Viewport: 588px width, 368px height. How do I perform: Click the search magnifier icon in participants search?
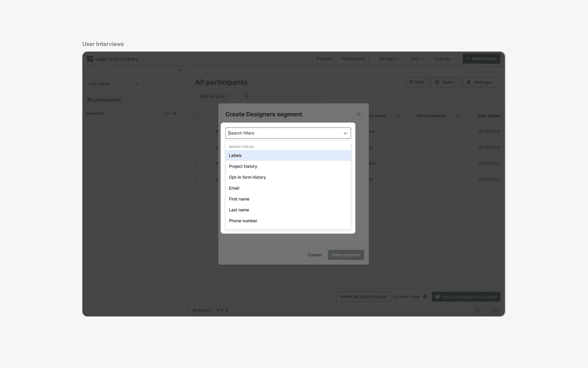pos(246,96)
